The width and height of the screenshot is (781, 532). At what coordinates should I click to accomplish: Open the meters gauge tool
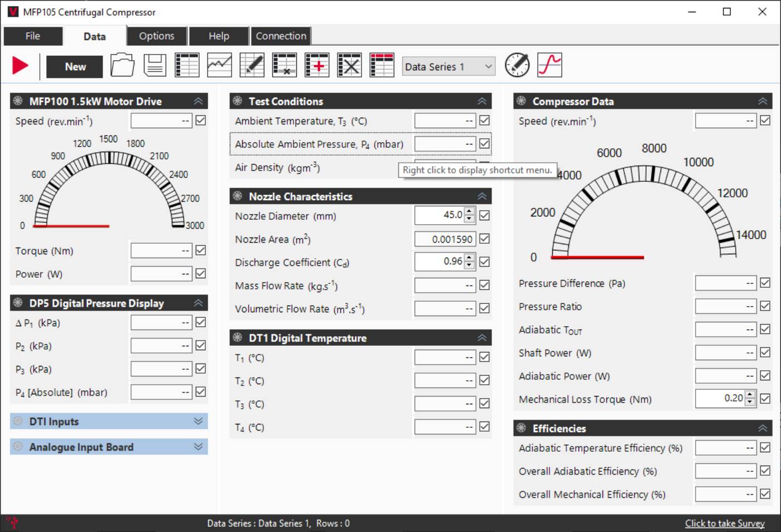pyautogui.click(x=517, y=65)
